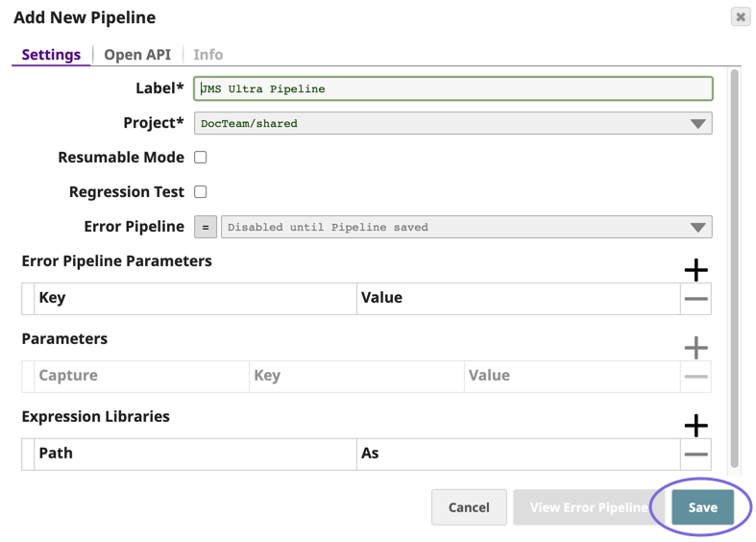Click the Resumable Mode label

(121, 158)
